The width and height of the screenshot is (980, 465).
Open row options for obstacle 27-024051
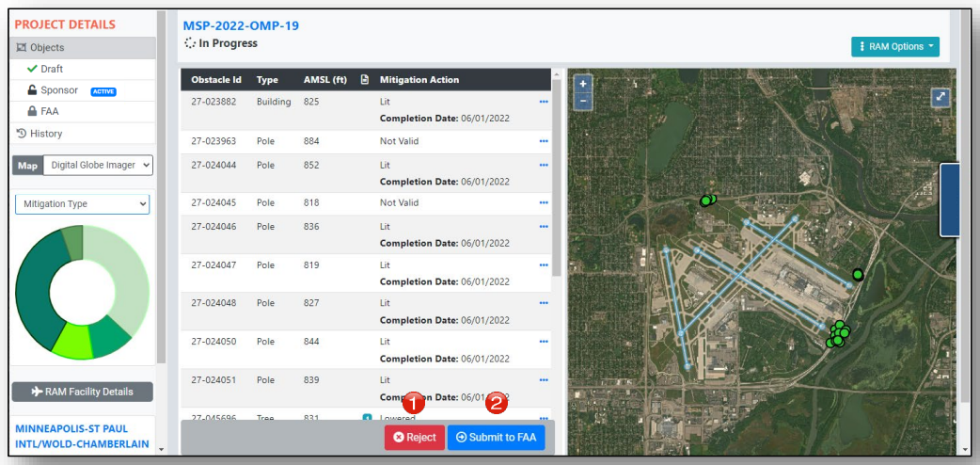[544, 379]
